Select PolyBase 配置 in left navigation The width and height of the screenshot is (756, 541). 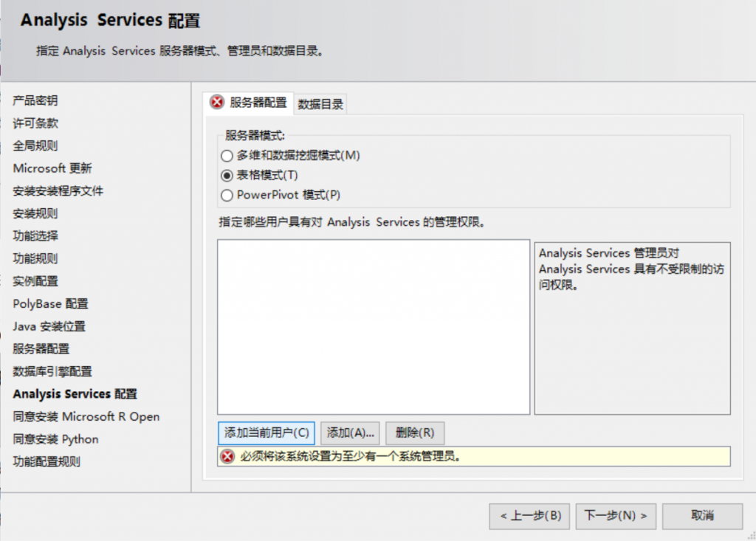[50, 304]
